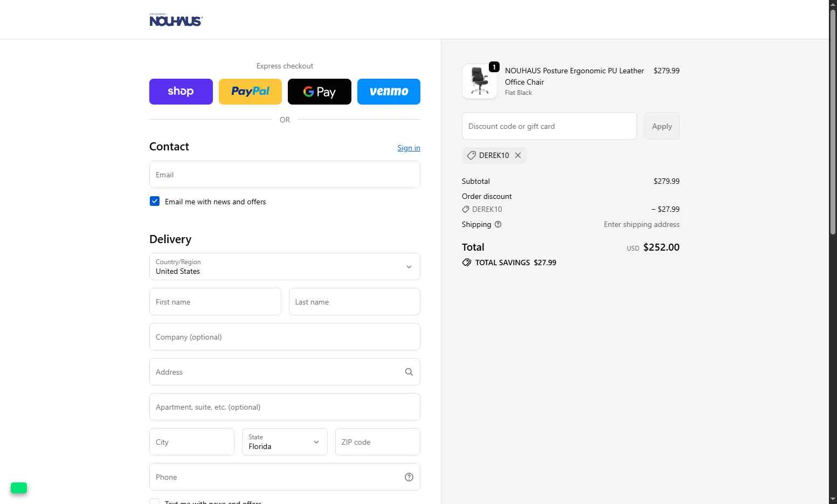Click into the Phone field
Viewport: 837px width, 504px height.
click(x=285, y=477)
